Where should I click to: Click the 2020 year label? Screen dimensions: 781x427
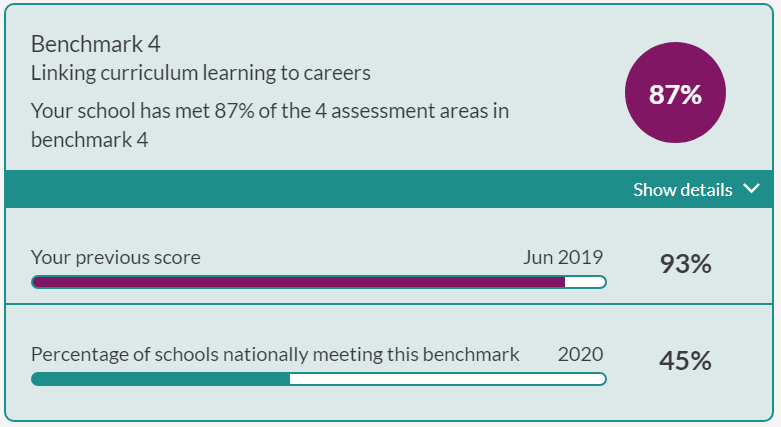(580, 355)
